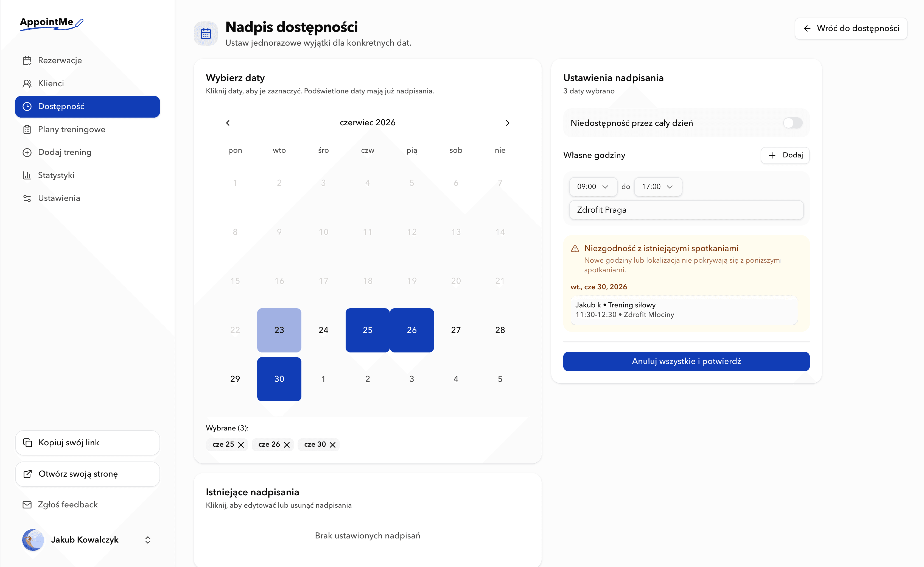Click Wróć do dostępności button

(851, 29)
